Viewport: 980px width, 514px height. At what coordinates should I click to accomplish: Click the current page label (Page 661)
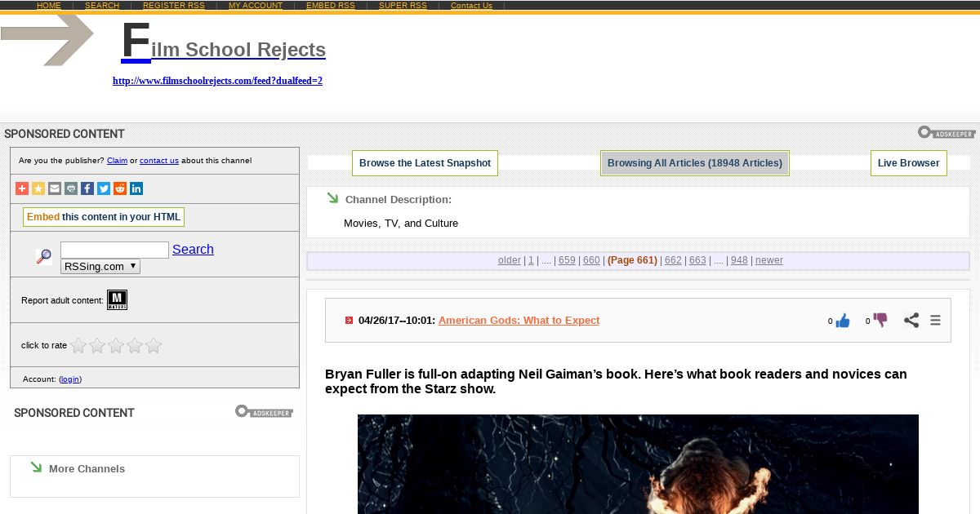tap(632, 260)
